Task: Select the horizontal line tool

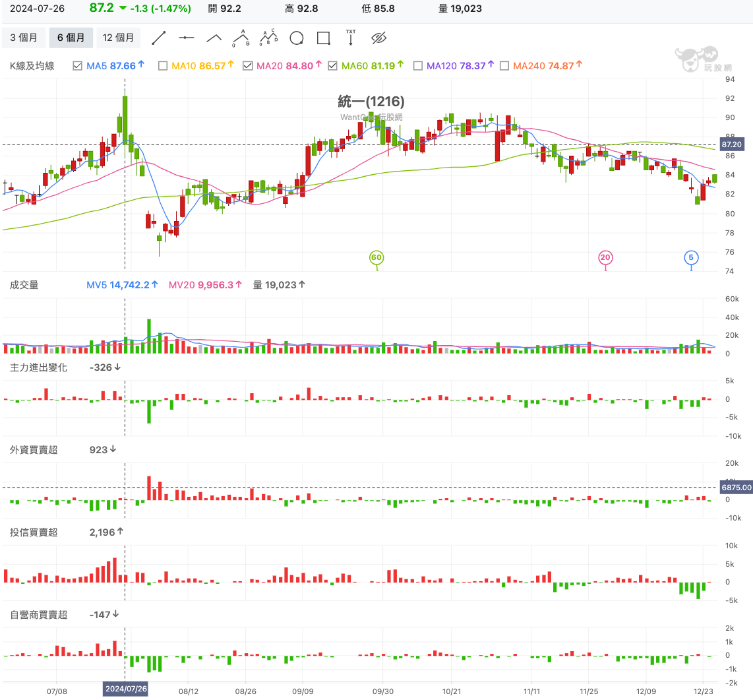Action: [186, 38]
